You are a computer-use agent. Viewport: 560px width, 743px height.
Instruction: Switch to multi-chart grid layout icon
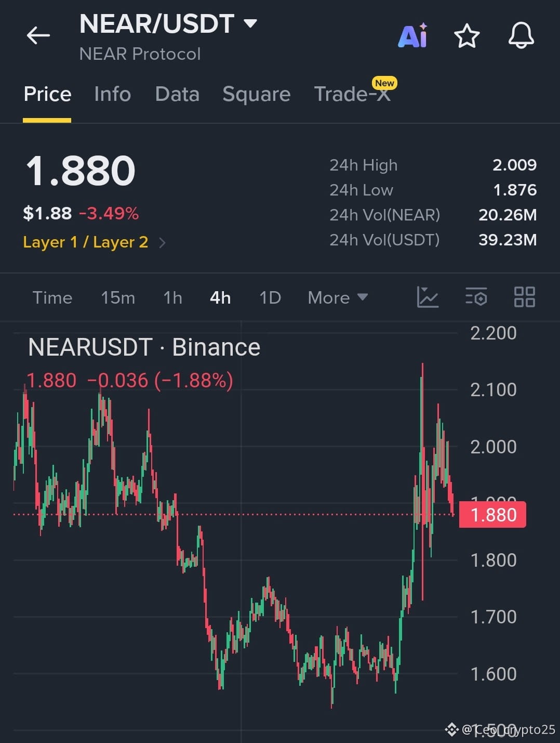tap(524, 297)
